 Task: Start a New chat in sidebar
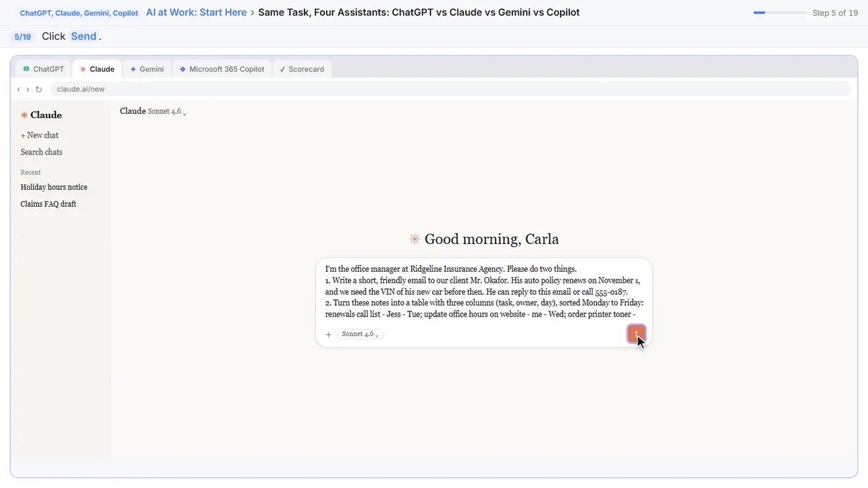39,136
